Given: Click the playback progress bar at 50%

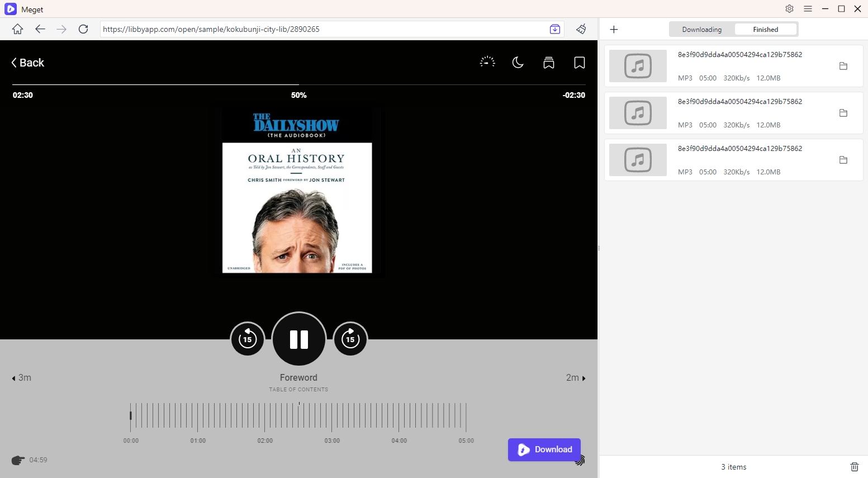Looking at the screenshot, I should [x=299, y=84].
